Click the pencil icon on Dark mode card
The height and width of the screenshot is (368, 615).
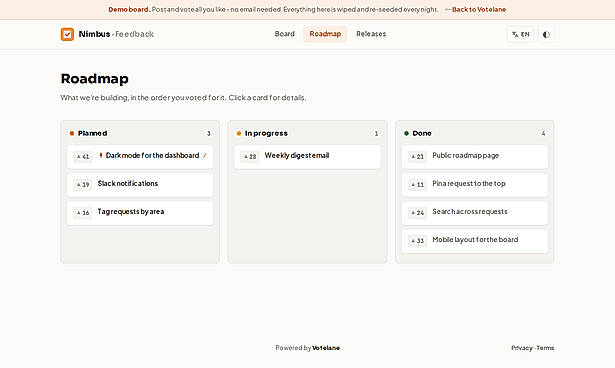pyautogui.click(x=204, y=156)
